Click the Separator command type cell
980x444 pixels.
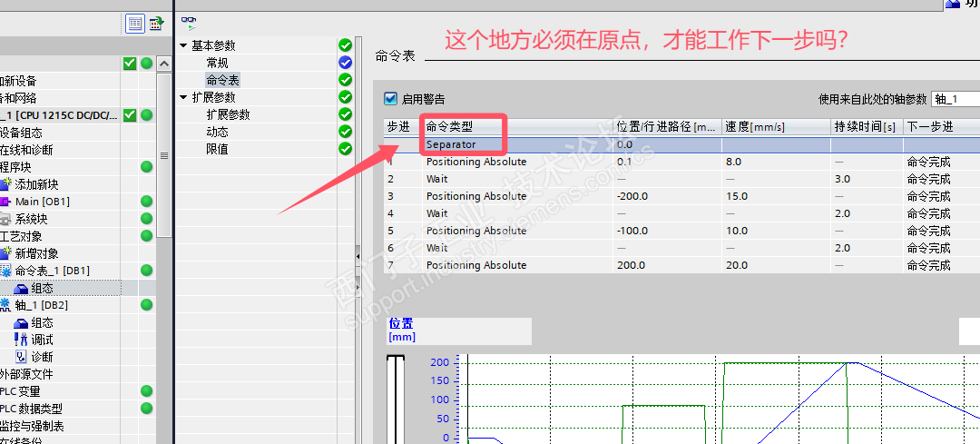[517, 144]
